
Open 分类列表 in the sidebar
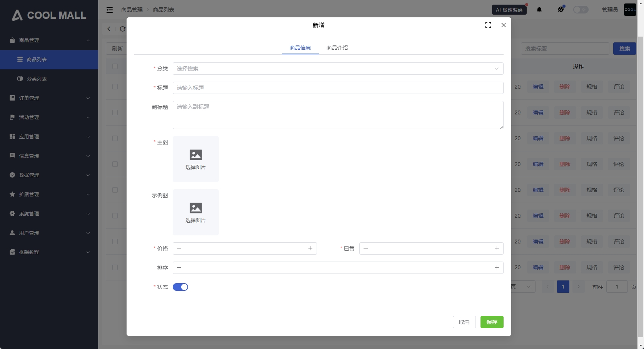(49, 79)
